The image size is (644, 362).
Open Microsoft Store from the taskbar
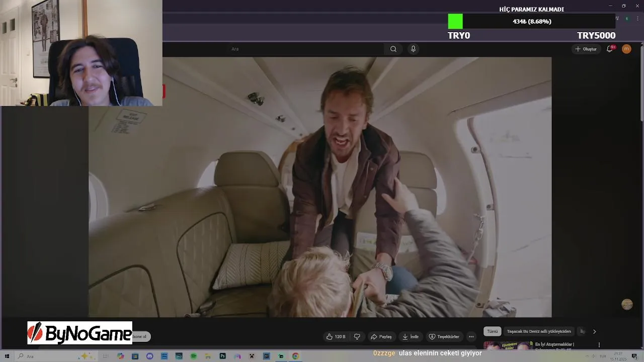(135, 356)
